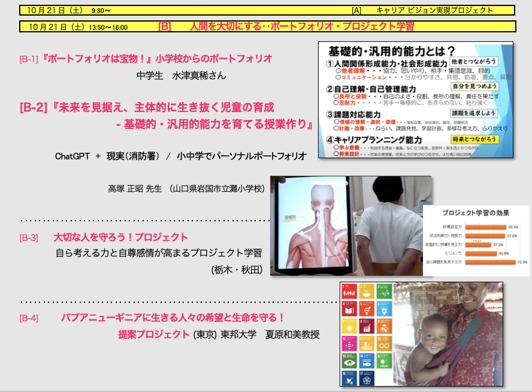The width and height of the screenshot is (532, 392).
Task: Click the green SDG goal 3 heartbeat tile
Action: (384, 291)
